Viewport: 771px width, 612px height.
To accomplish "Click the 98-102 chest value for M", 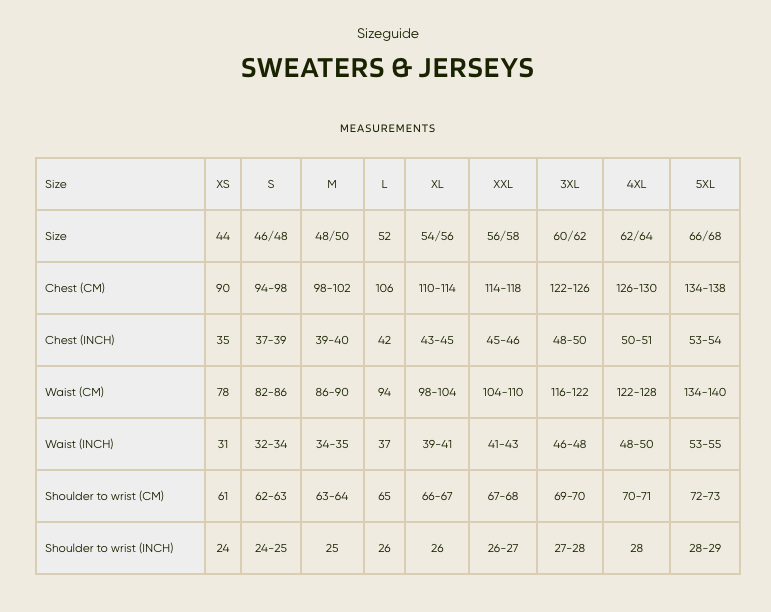I will click(332, 288).
